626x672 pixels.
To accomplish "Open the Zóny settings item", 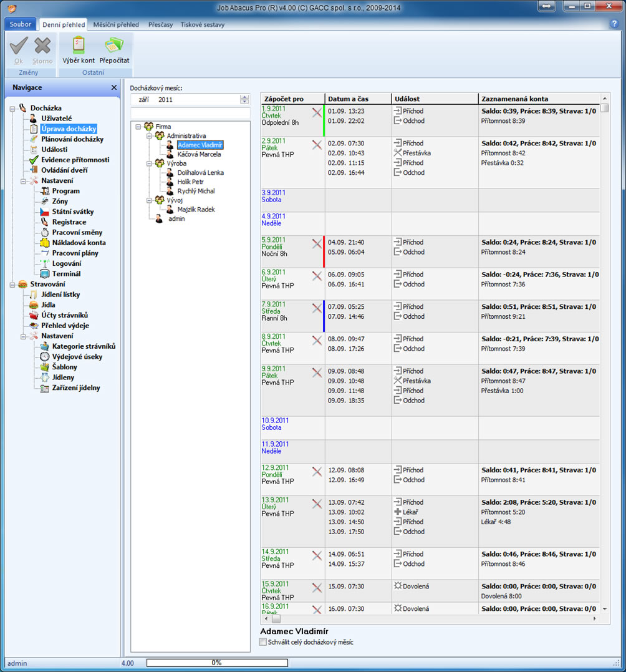I will (x=60, y=201).
